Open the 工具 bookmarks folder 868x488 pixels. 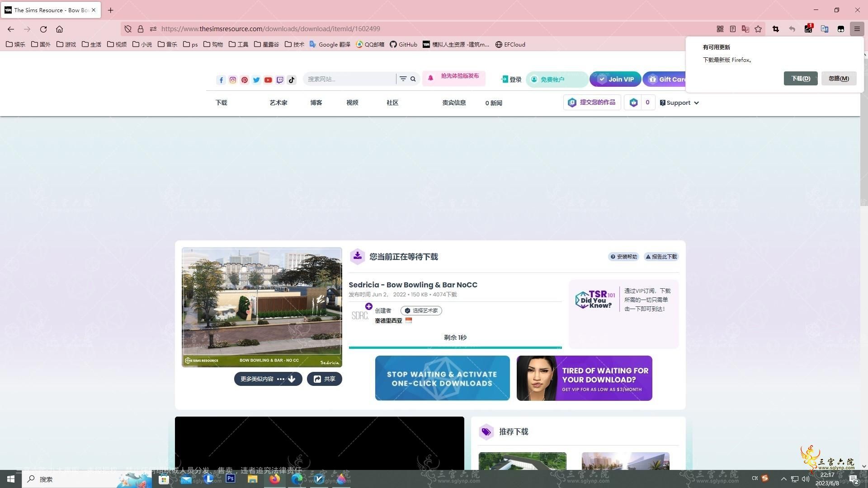point(238,44)
